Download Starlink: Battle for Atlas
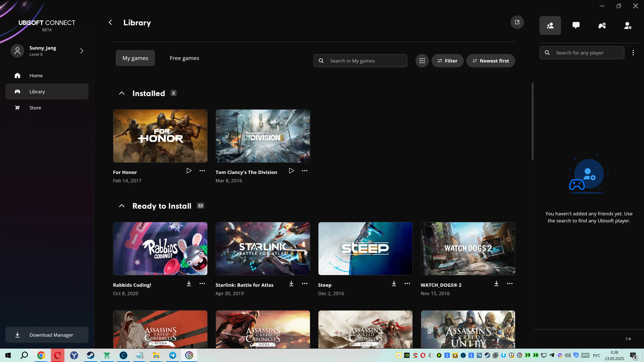The height and width of the screenshot is (362, 644). [x=291, y=283]
